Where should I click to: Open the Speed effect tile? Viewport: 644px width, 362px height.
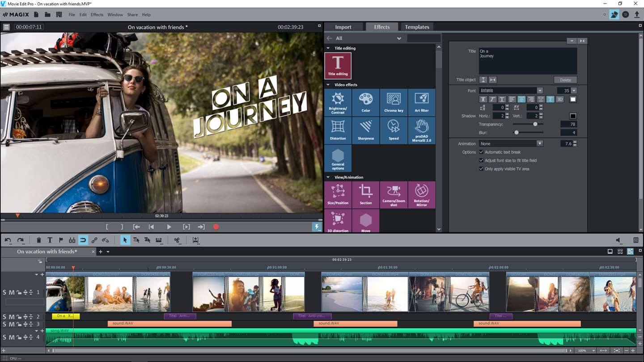[x=394, y=130]
